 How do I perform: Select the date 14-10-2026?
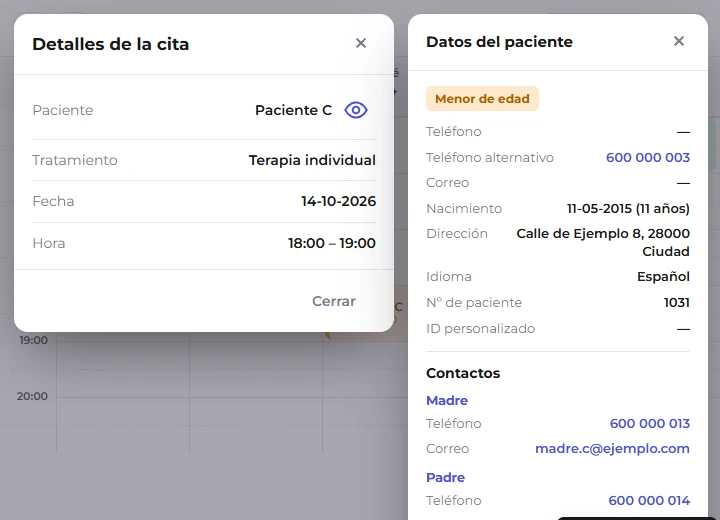[338, 201]
